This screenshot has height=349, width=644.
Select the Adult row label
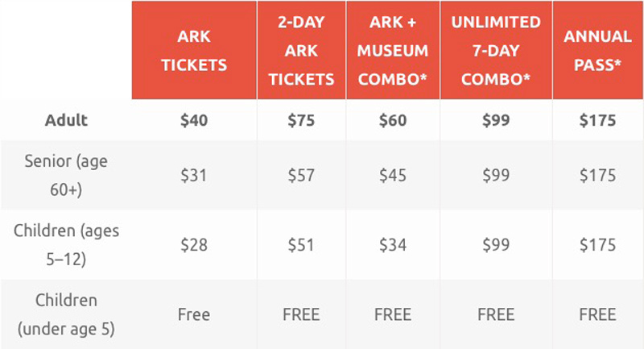(x=66, y=120)
